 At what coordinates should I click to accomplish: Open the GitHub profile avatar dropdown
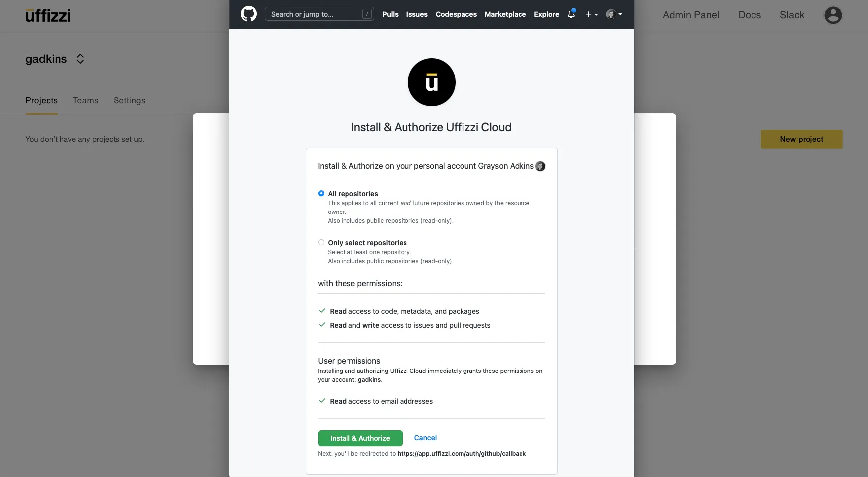tap(614, 14)
